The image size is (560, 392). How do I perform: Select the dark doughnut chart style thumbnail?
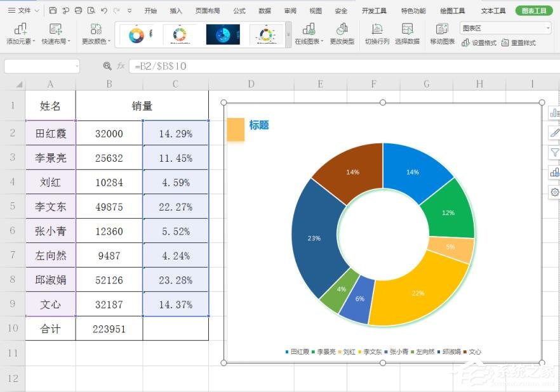click(x=223, y=34)
